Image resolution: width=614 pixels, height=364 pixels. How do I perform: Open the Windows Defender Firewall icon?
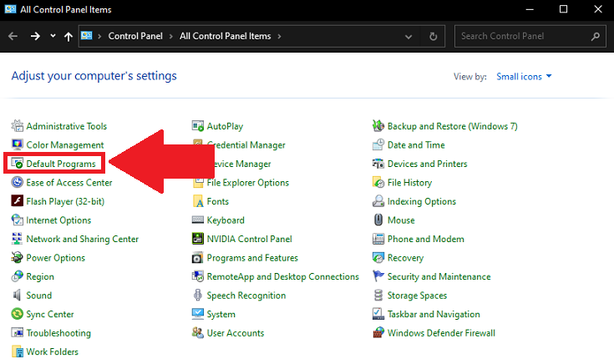click(x=378, y=333)
